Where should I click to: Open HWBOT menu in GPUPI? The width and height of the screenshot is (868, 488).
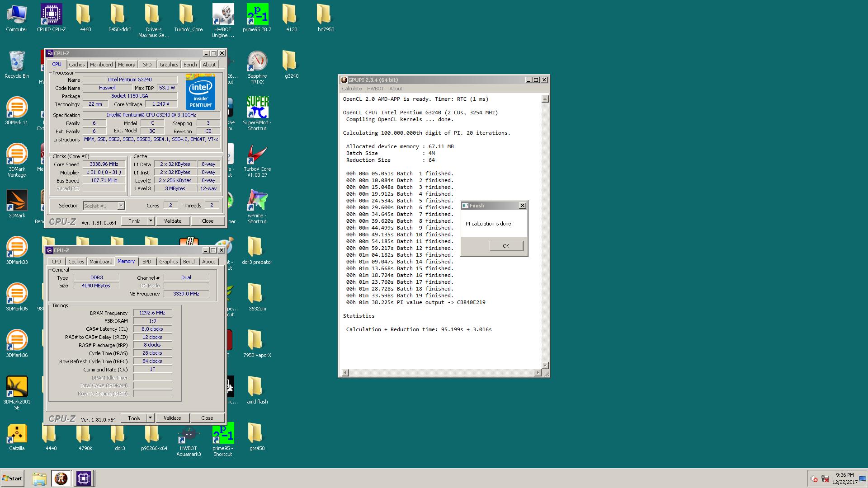375,89
